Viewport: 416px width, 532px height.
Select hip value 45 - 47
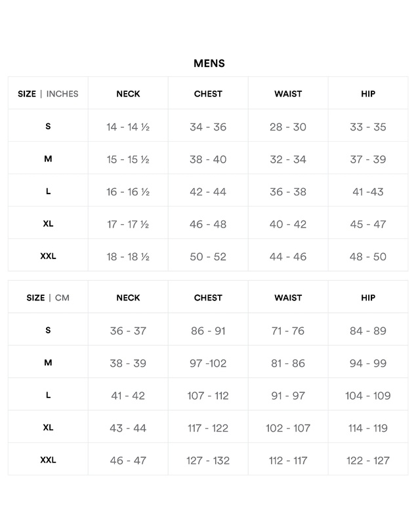point(368,224)
